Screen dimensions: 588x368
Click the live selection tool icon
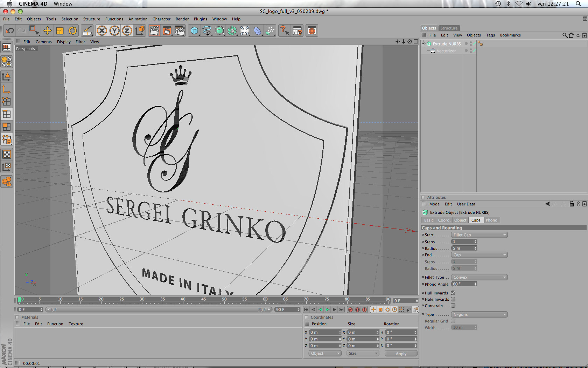click(x=34, y=31)
